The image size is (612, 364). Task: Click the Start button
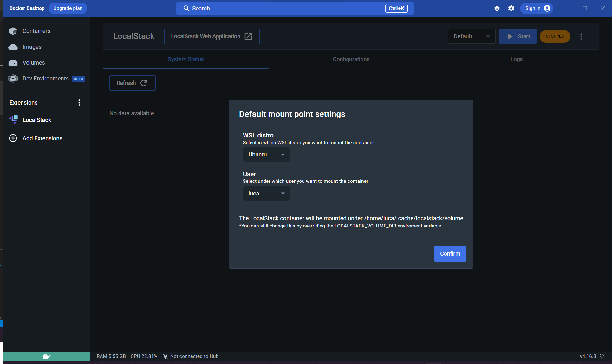[518, 36]
